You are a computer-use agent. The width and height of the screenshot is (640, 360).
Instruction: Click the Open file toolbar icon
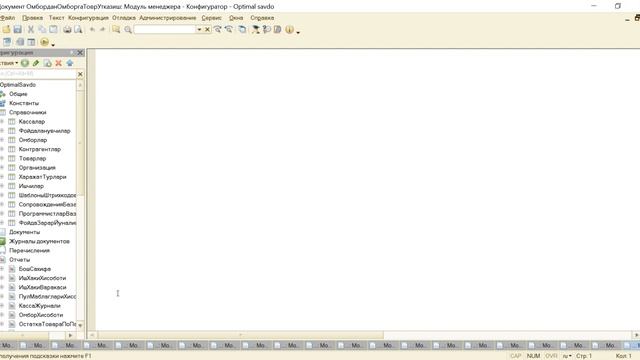click(x=6, y=29)
